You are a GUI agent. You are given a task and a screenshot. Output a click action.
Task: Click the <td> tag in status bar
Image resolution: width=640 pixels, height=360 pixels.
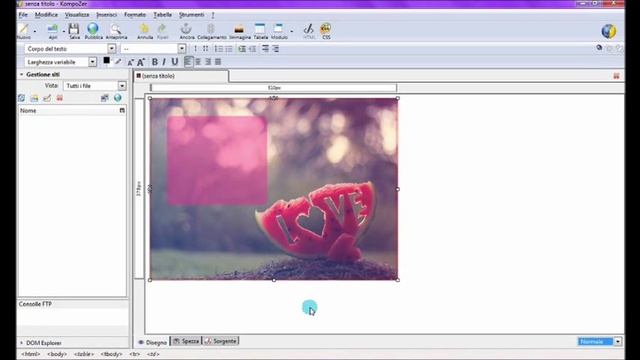(x=153, y=354)
